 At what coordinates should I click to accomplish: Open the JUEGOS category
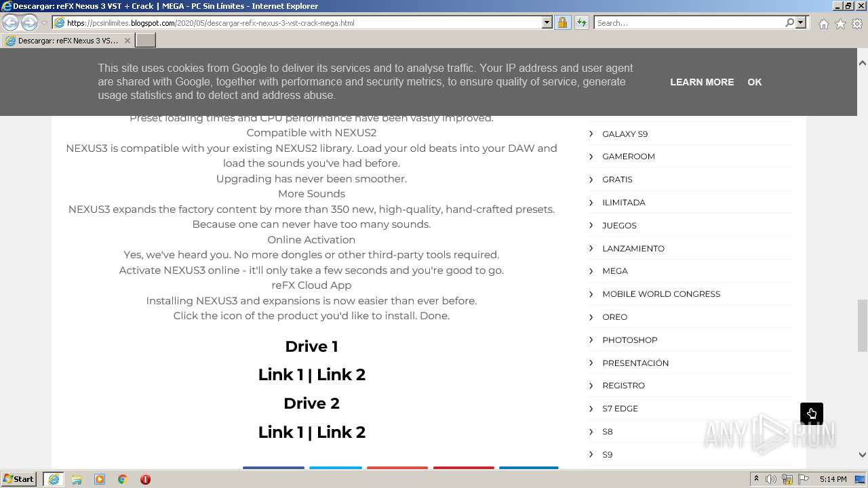click(619, 226)
